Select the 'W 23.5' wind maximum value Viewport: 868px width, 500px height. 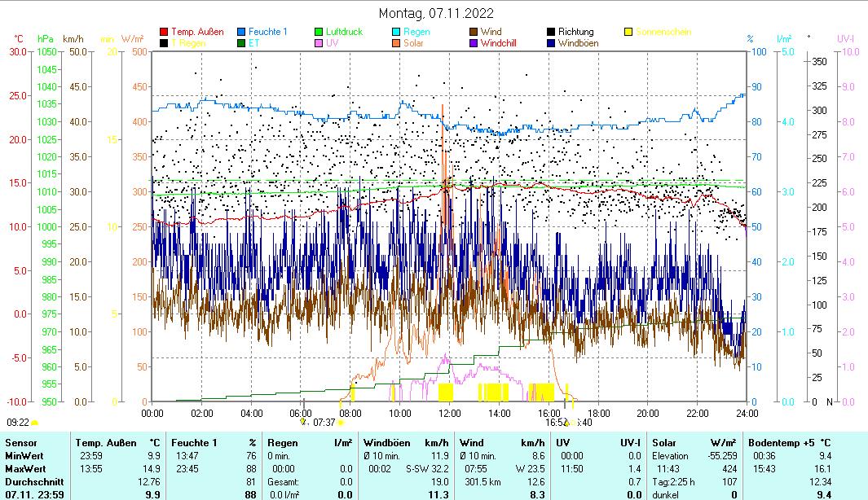[x=531, y=469]
